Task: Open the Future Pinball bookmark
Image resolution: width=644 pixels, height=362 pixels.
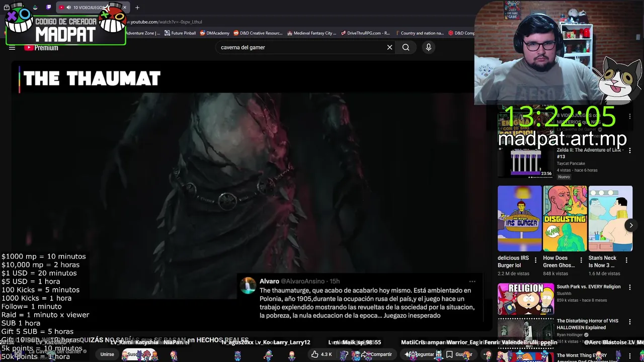Action: point(180,33)
